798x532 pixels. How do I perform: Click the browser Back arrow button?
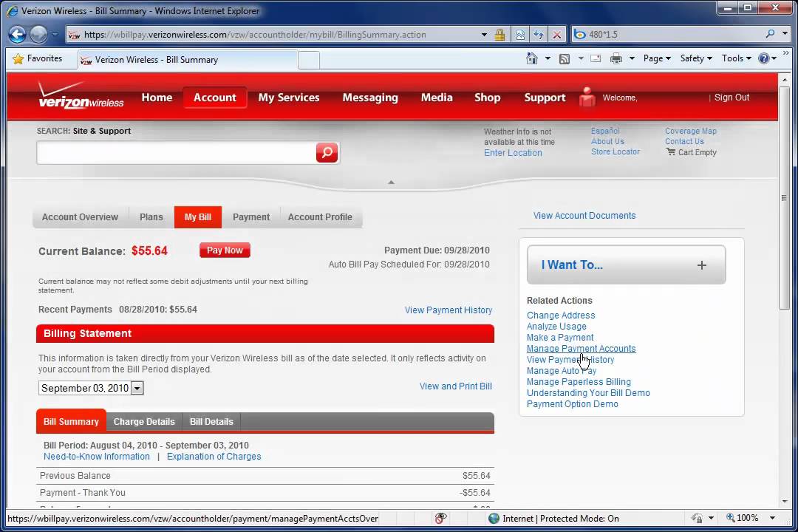pos(17,35)
